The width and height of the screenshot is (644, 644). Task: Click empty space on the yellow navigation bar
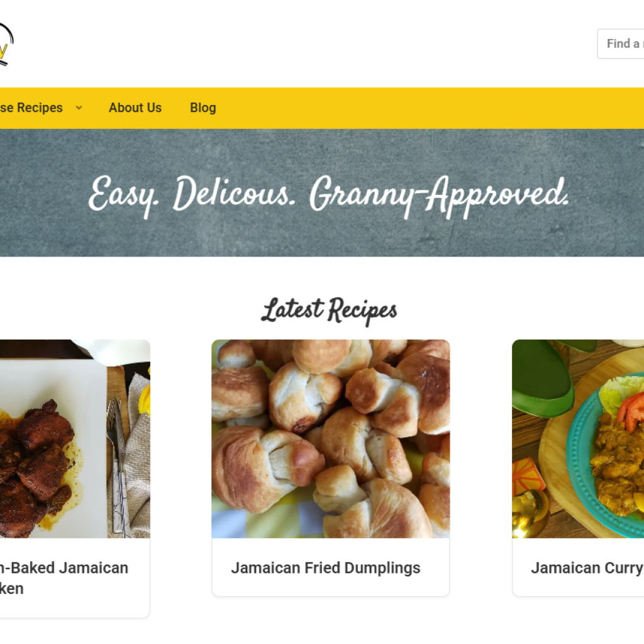tap(411, 108)
